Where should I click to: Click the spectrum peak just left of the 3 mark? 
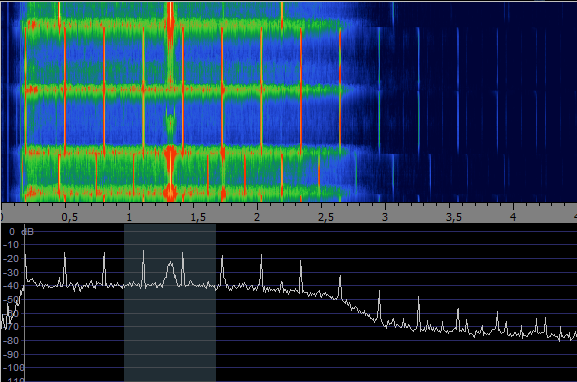[379, 305]
